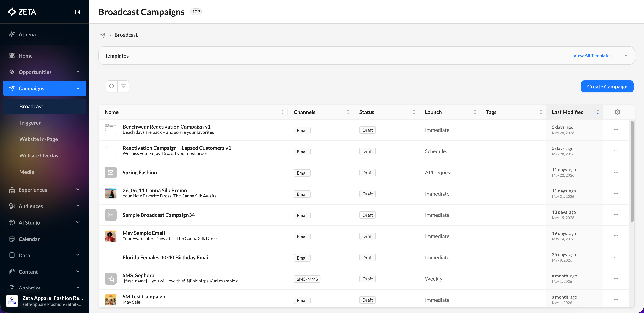The image size is (644, 313).
Task: Open table column settings gear
Action: click(617, 112)
